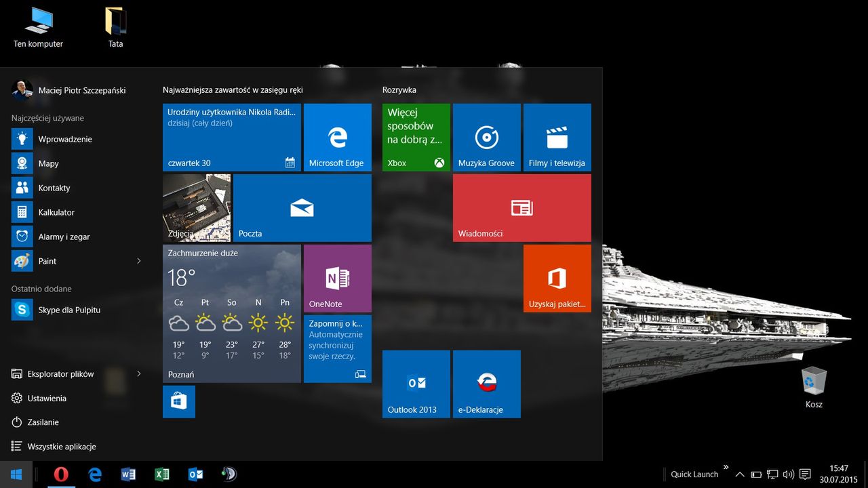Expand the Quick Launch overflow chevron
868x488 pixels.
point(726,467)
